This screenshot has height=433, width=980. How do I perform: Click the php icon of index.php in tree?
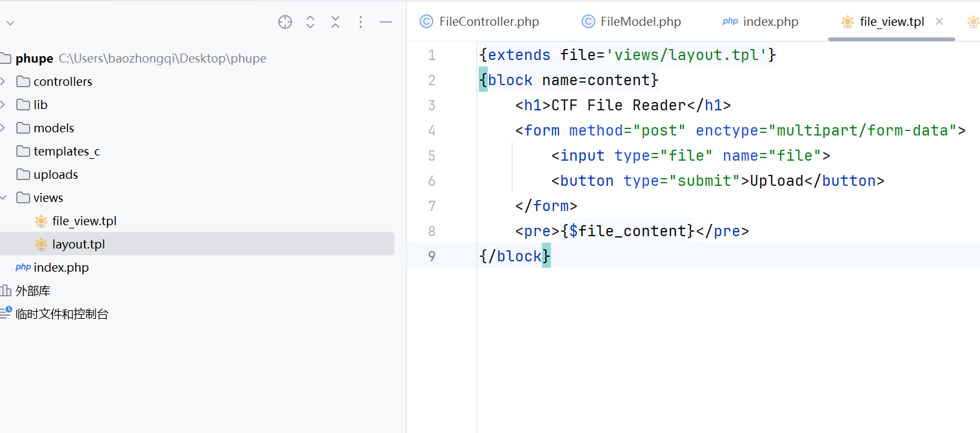click(x=23, y=267)
